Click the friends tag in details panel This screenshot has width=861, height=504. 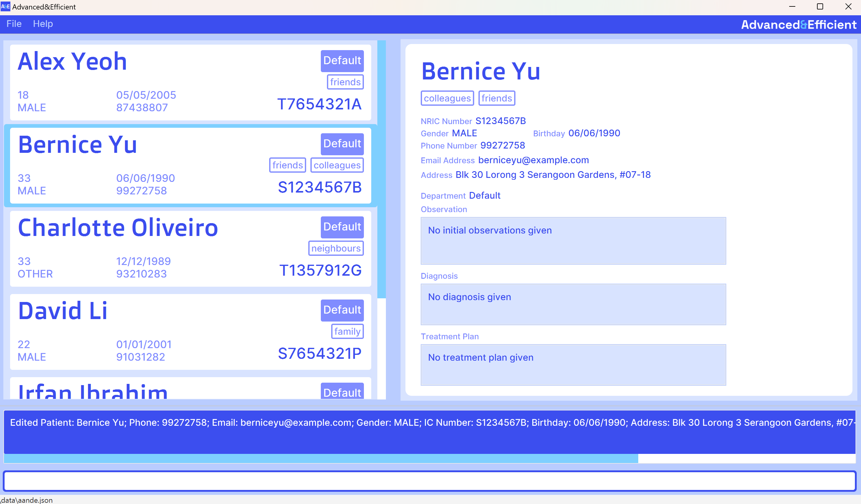pos(496,98)
